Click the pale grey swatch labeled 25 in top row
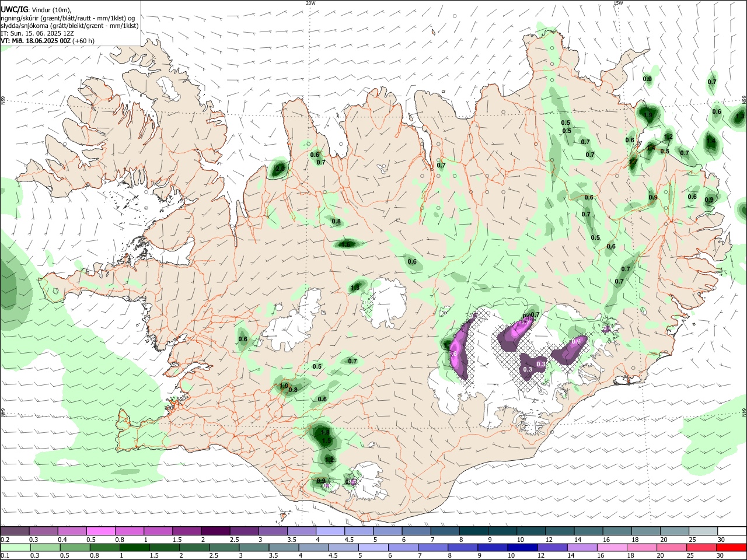Viewport: 747px width, 560px height. (x=703, y=531)
